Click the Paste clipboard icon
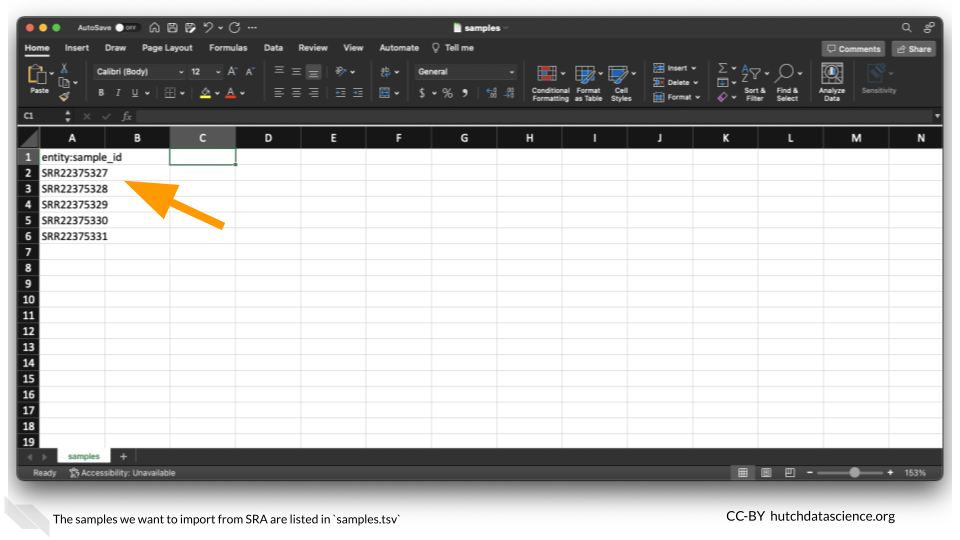Viewport: 960px width, 540px height. (x=37, y=75)
